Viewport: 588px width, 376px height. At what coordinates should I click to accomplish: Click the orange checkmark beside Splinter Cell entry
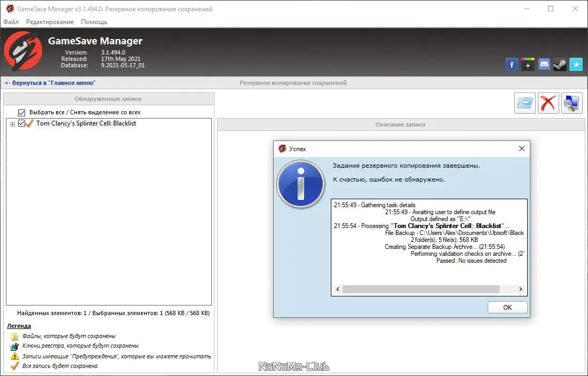tap(30, 123)
